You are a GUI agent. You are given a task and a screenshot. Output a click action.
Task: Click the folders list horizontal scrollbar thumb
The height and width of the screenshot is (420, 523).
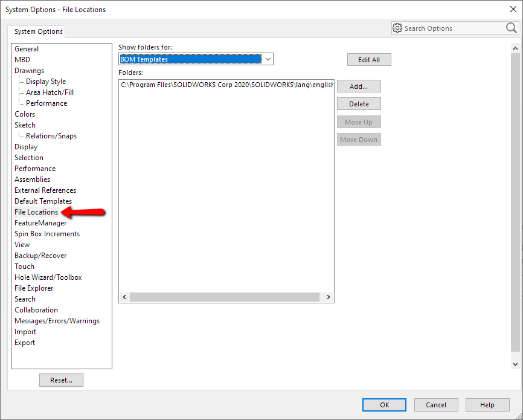pos(225,297)
